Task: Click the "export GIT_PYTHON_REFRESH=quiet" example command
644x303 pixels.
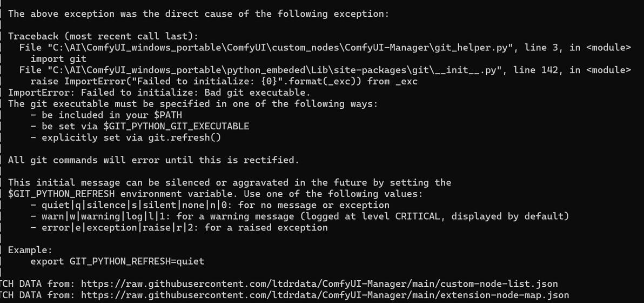Action: 117,261
